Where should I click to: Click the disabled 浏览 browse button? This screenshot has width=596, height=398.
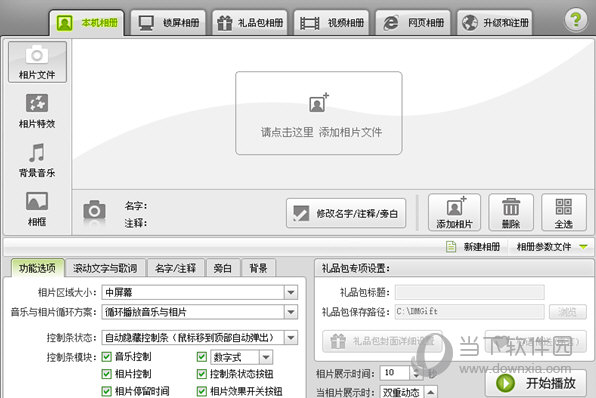click(x=567, y=312)
